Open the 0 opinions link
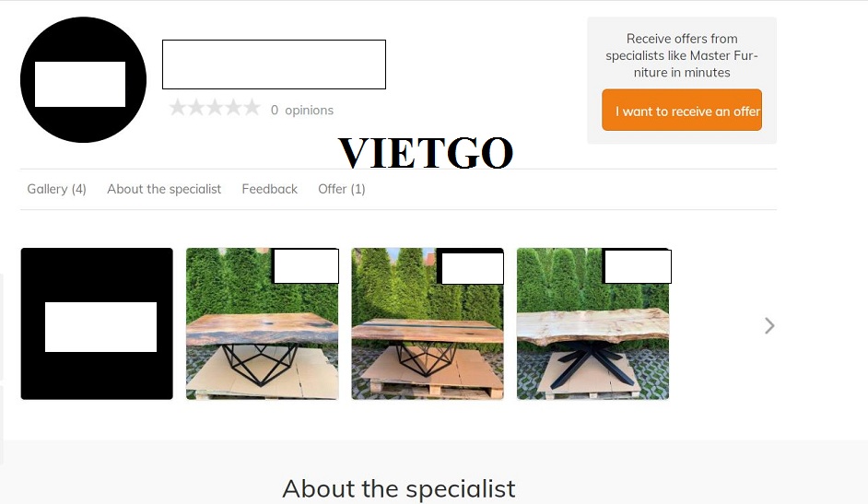868x504 pixels. tap(301, 110)
